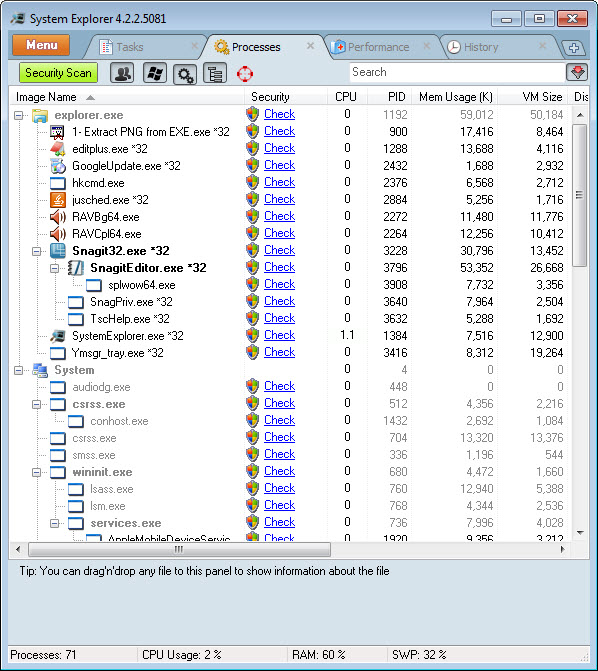The width and height of the screenshot is (598, 671).
Task: Click inside the Search input field
Action: pyautogui.click(x=457, y=72)
